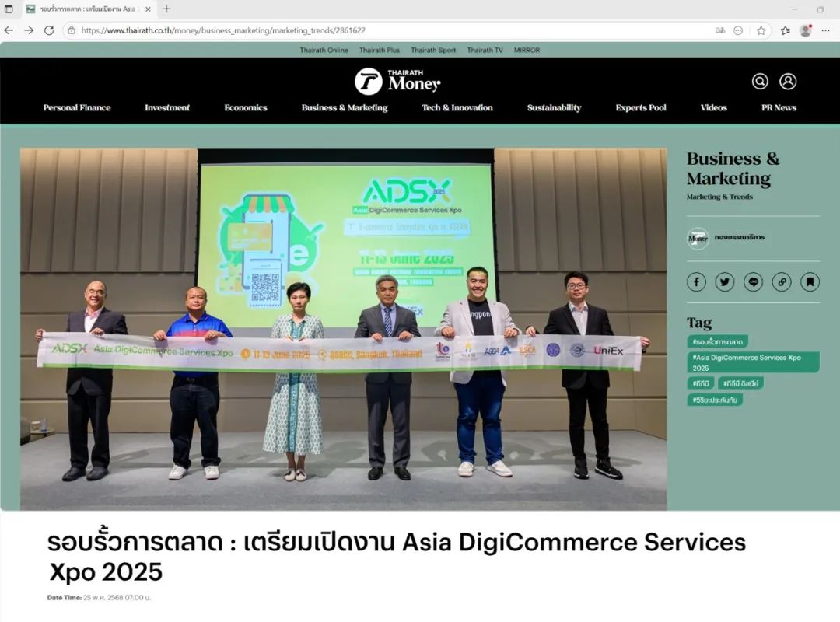Add this page to favorites star
The width and height of the screenshot is (840, 622).
point(761,30)
